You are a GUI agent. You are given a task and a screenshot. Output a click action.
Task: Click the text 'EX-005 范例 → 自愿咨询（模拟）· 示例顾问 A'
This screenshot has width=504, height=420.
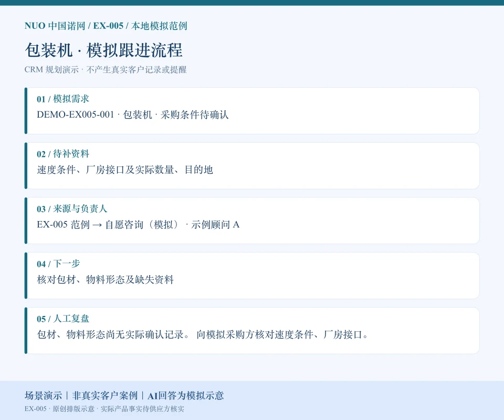pos(138,225)
